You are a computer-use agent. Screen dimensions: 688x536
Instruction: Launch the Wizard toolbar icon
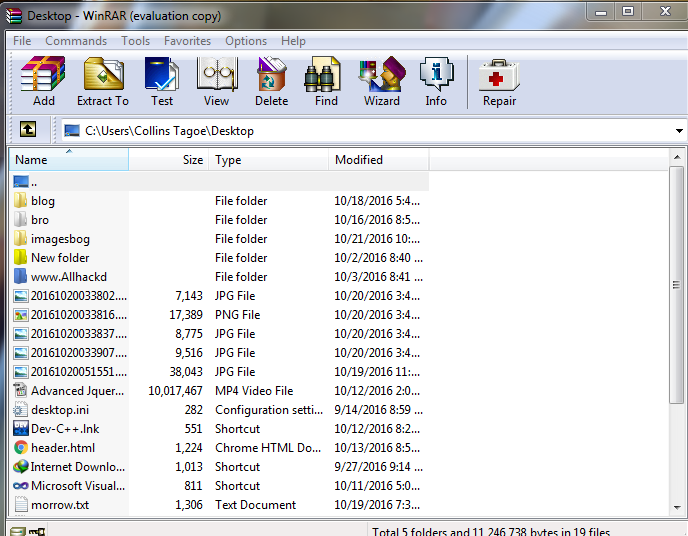382,73
